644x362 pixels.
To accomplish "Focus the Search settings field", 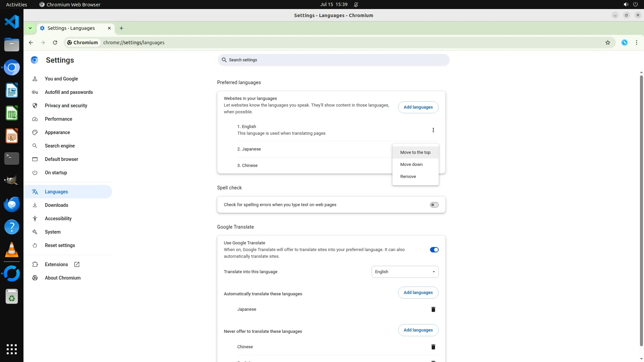I will coord(333,60).
